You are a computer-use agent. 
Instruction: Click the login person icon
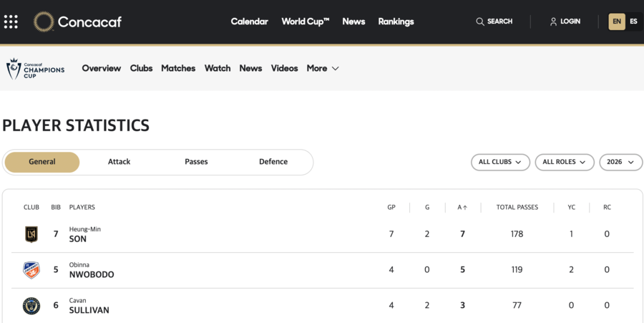553,21
